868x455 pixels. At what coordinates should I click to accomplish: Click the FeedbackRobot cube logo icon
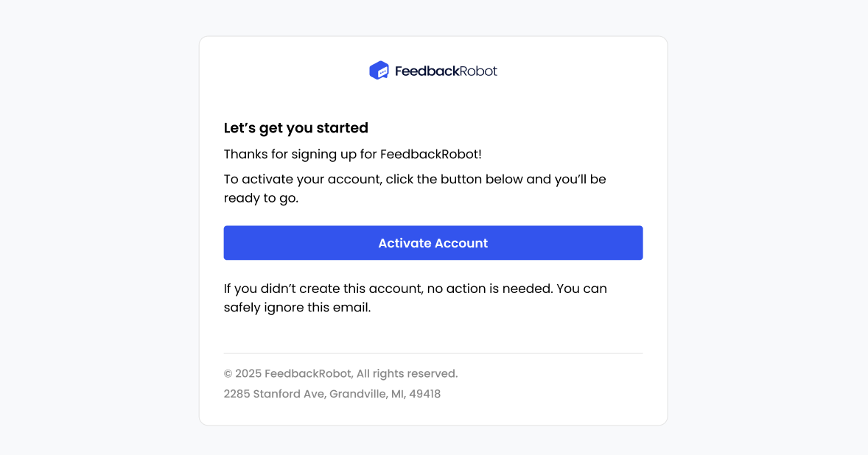[x=379, y=70]
